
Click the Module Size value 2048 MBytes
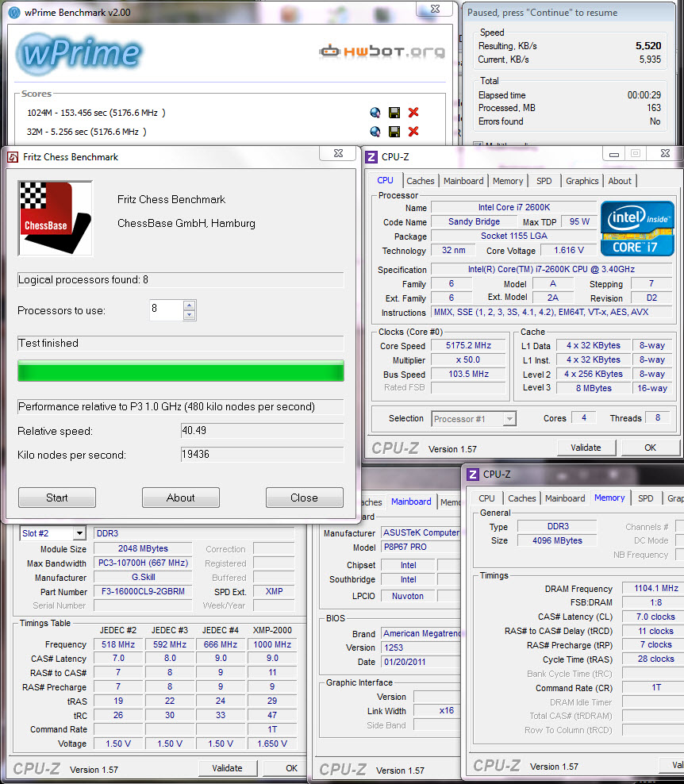pyautogui.click(x=143, y=548)
